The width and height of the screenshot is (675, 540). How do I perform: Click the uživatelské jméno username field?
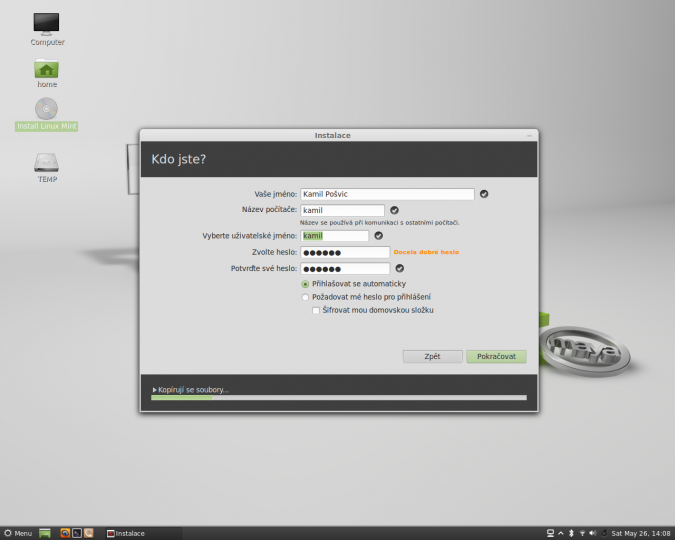coord(334,236)
